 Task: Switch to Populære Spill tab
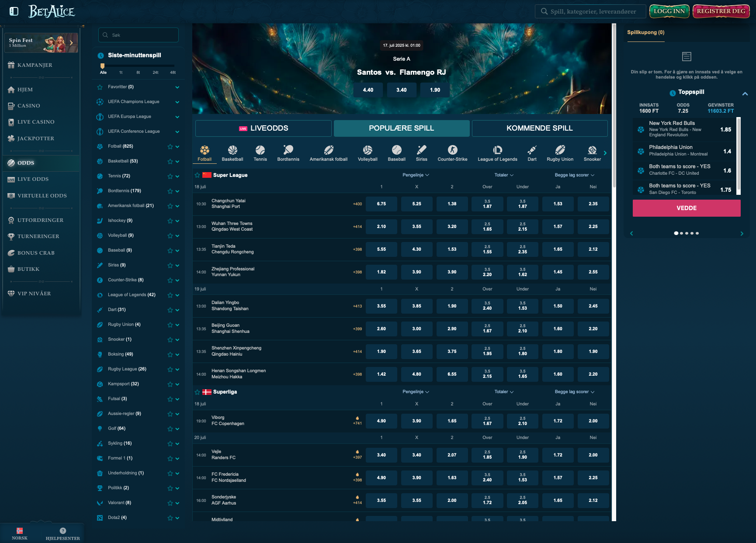(402, 128)
